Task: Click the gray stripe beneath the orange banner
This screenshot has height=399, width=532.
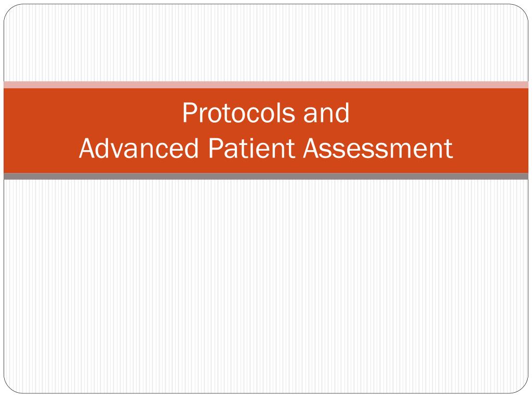Action: [266, 176]
